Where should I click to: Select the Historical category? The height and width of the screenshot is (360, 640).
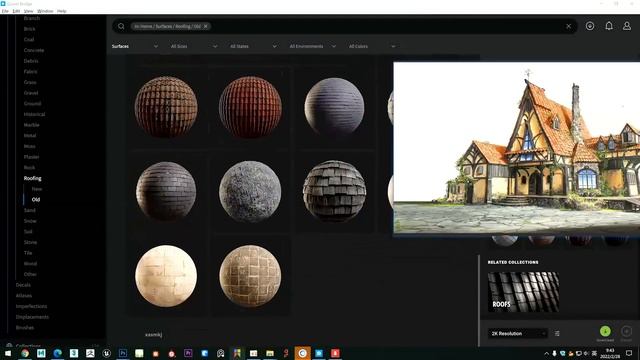coord(34,114)
